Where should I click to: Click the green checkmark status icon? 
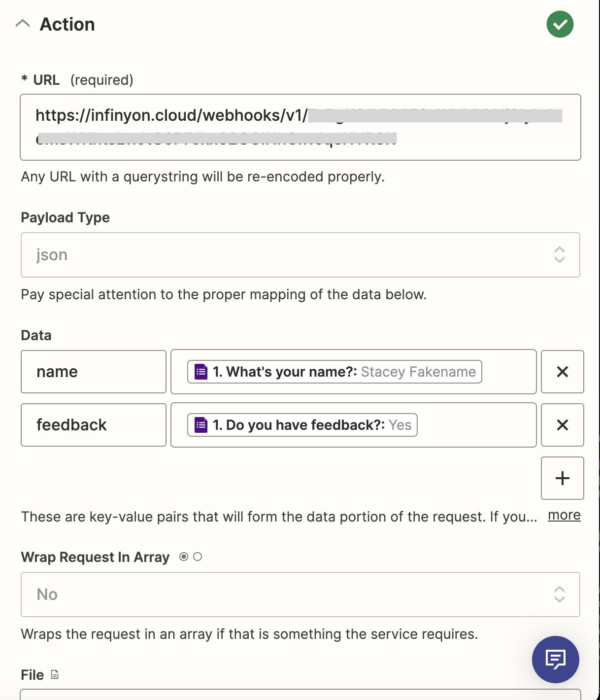(560, 24)
